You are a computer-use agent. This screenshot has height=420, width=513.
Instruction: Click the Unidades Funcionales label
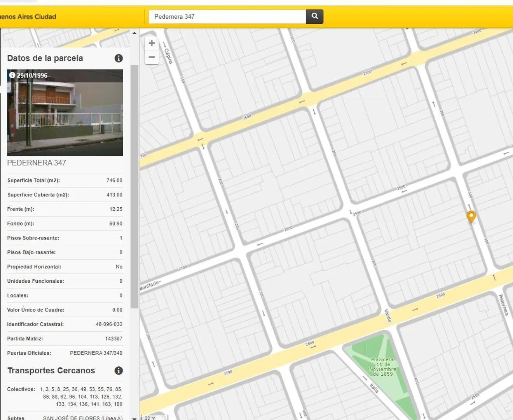tap(35, 281)
